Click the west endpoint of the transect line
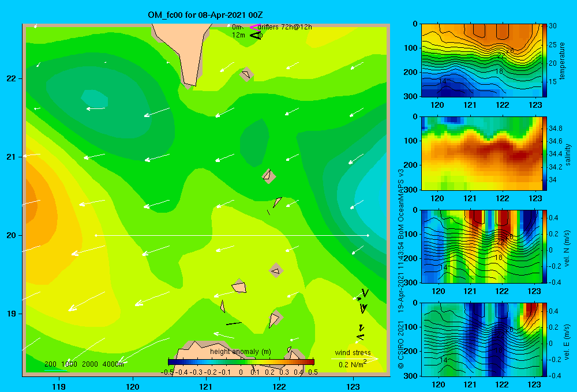577x392 pixels. [x=96, y=235]
